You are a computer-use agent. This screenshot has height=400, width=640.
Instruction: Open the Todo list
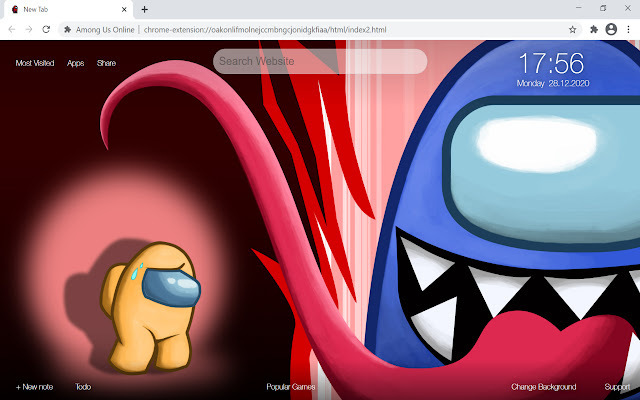[83, 387]
